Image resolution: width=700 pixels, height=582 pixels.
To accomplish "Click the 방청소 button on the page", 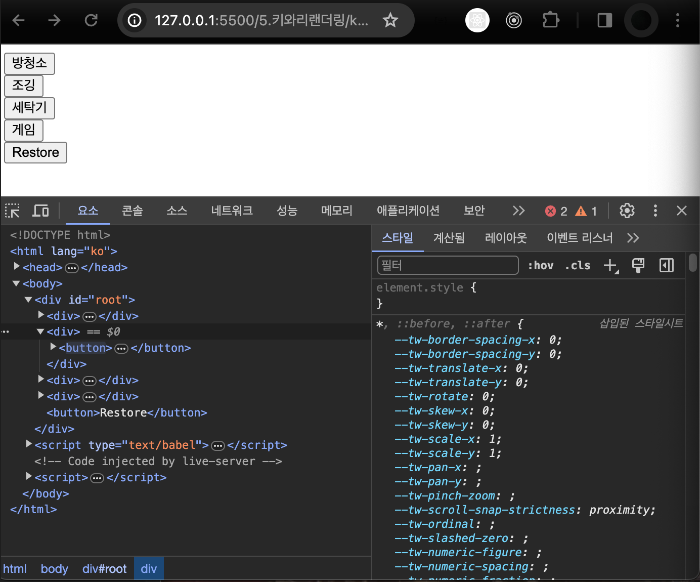I will (x=29, y=63).
